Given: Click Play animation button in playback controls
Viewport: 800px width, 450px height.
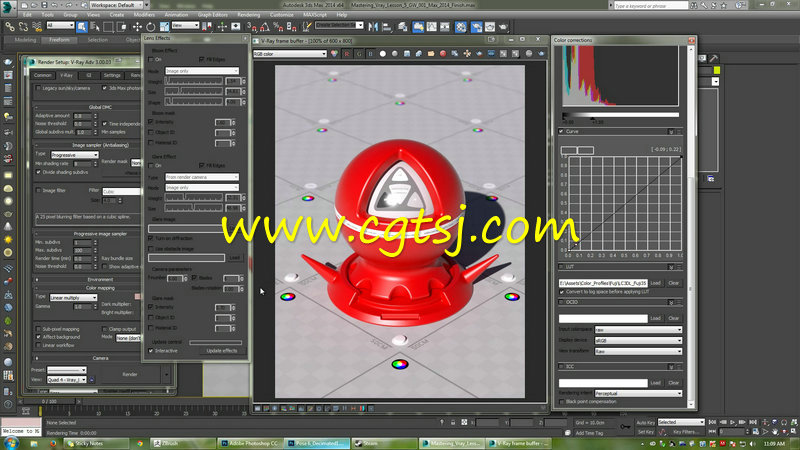Looking at the screenshot, I should 733,422.
